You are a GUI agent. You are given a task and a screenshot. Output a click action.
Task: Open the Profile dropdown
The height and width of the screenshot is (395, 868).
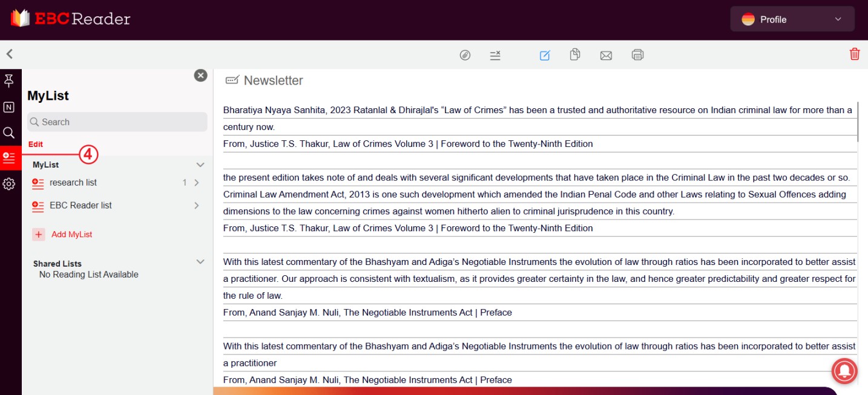pyautogui.click(x=792, y=19)
